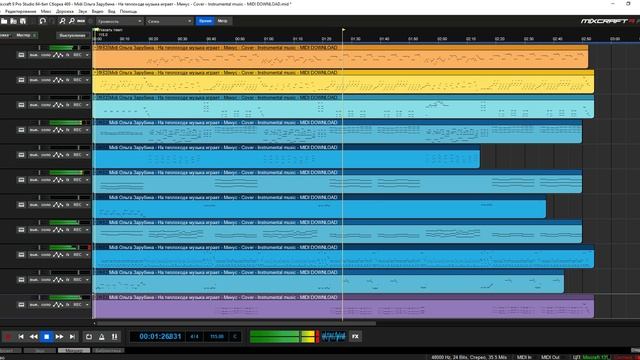The image size is (640, 360).
Task: Open the Микшер bottom tab
Action: 74,351
